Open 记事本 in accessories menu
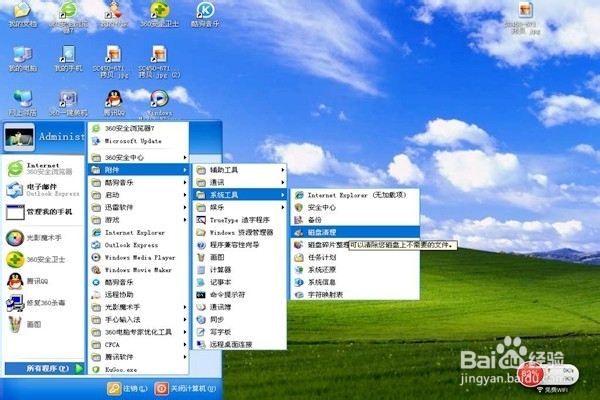 240,282
